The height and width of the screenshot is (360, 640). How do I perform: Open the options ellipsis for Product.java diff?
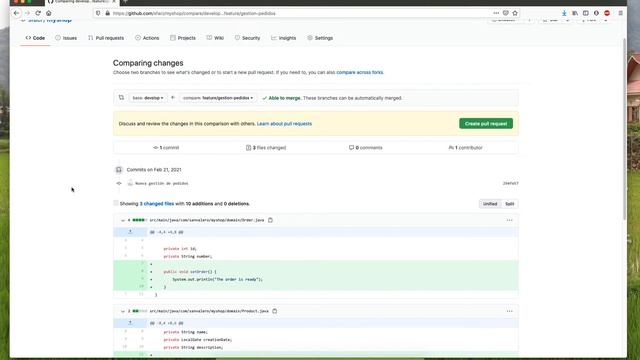click(509, 311)
